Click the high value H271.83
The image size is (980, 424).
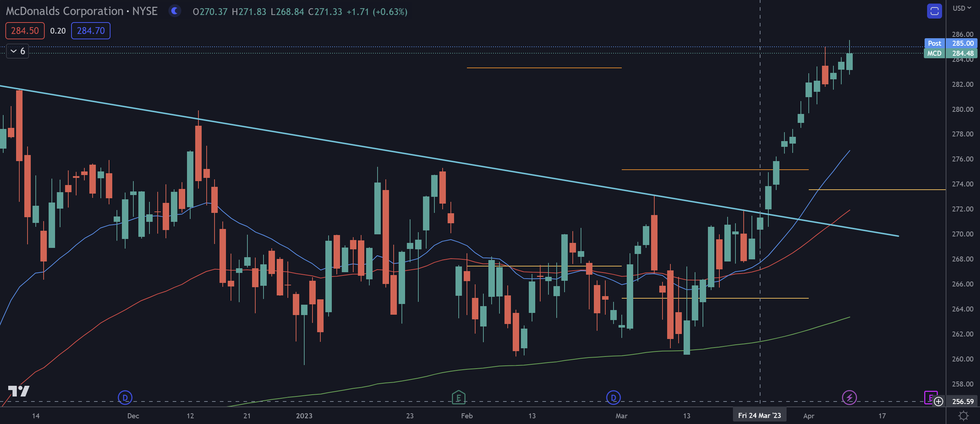[249, 12]
